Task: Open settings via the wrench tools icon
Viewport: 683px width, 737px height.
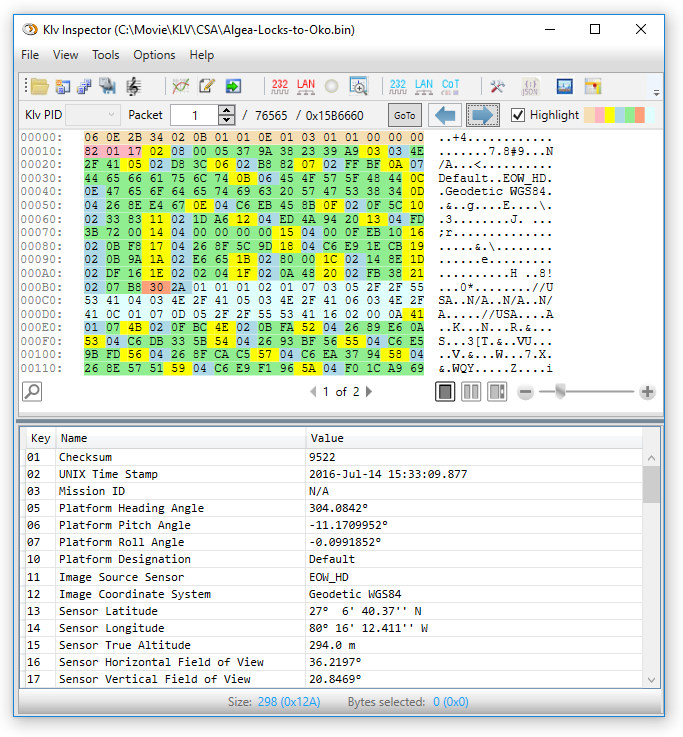Action: point(497,87)
